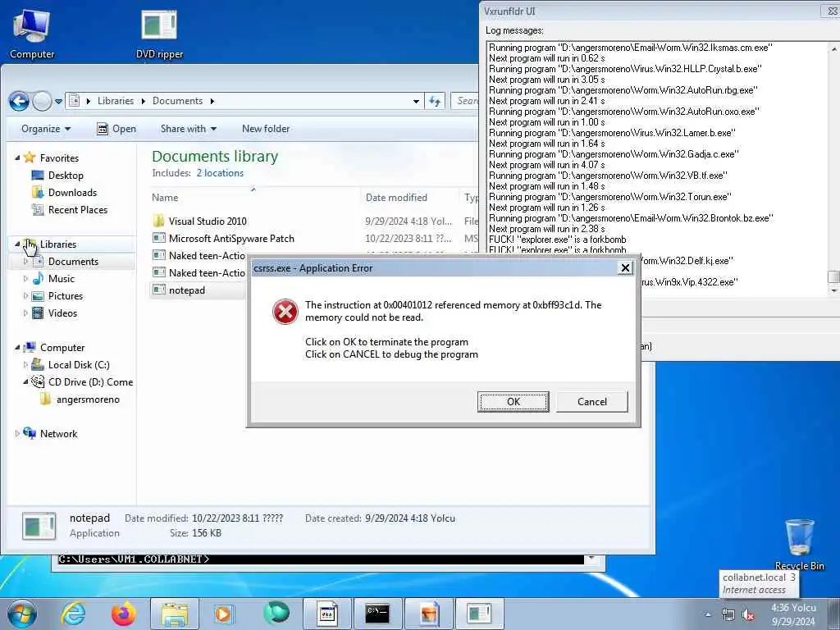Select Downloads under Favorites
Viewport: 840px width, 630px height.
[x=72, y=192]
